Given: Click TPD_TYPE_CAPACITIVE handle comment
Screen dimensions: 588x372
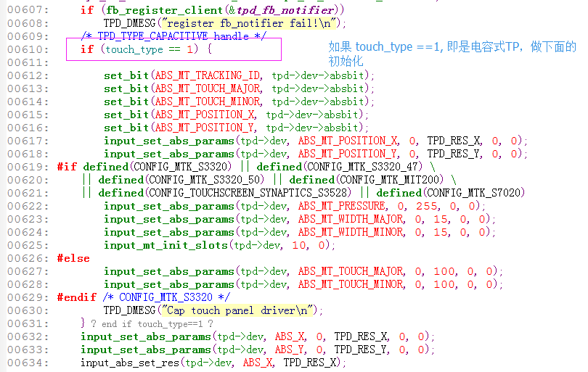Looking at the screenshot, I should click(173, 36).
